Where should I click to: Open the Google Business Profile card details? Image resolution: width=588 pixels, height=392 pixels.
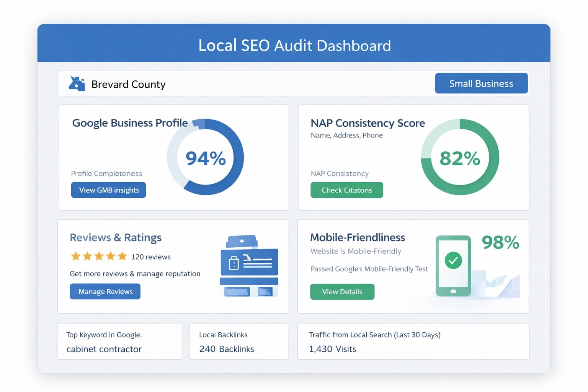[x=130, y=123]
